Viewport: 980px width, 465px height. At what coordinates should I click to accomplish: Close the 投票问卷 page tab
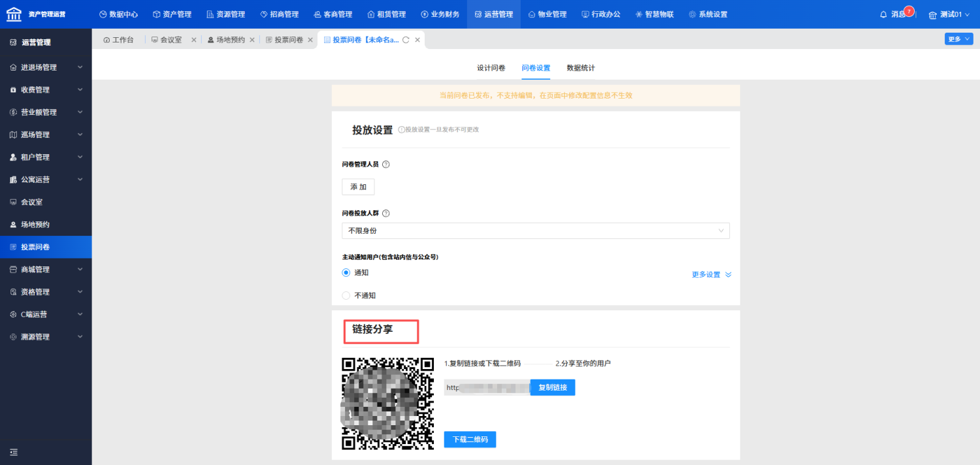310,40
